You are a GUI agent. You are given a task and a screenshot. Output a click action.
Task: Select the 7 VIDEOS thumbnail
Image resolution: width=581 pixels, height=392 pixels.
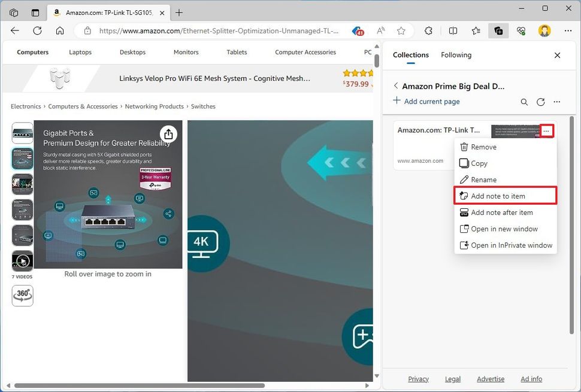pyautogui.click(x=22, y=260)
